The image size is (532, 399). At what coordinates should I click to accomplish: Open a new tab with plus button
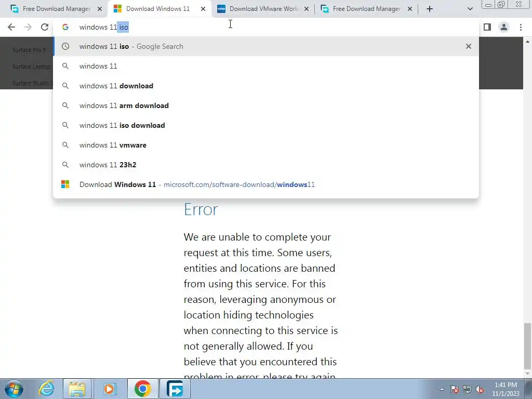coord(430,9)
